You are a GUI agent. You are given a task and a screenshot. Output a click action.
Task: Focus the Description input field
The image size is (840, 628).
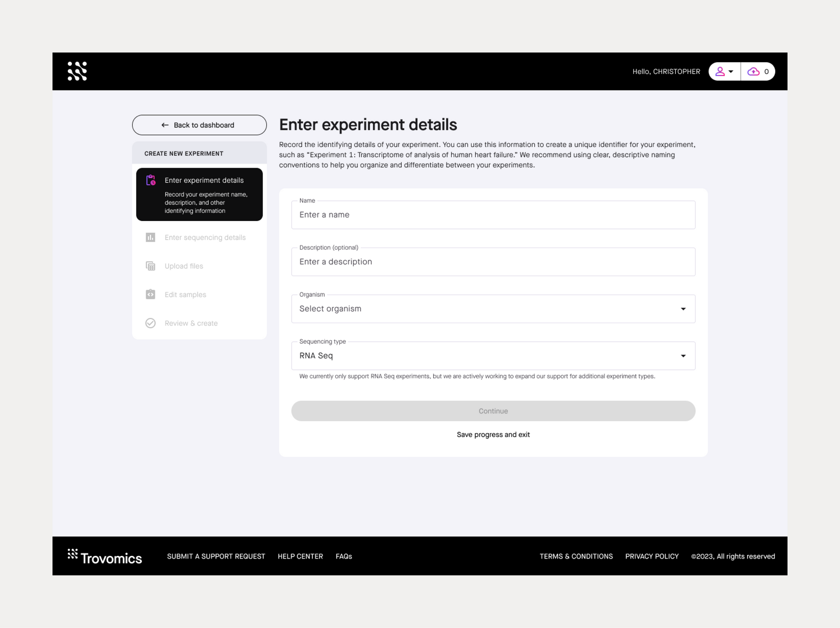[x=493, y=262]
